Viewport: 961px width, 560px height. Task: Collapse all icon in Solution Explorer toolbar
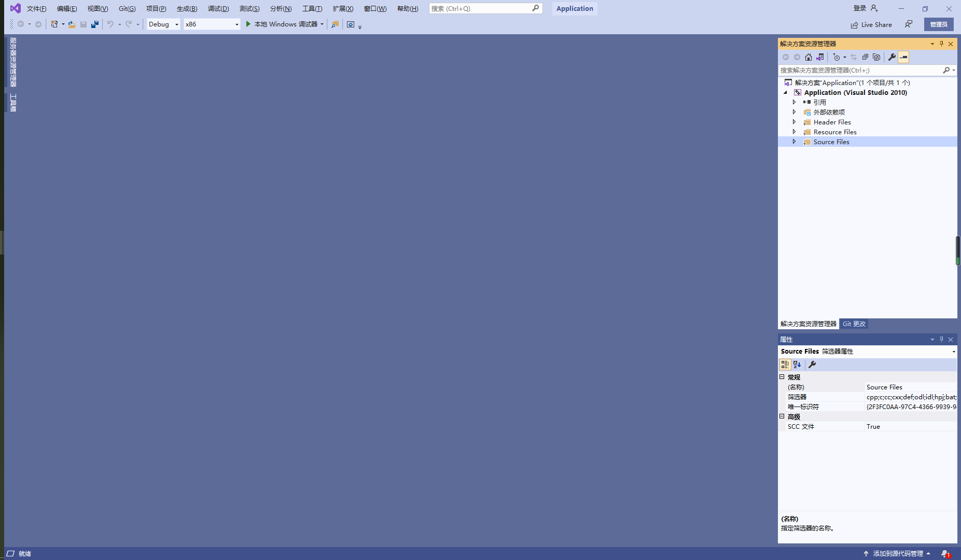(x=865, y=57)
